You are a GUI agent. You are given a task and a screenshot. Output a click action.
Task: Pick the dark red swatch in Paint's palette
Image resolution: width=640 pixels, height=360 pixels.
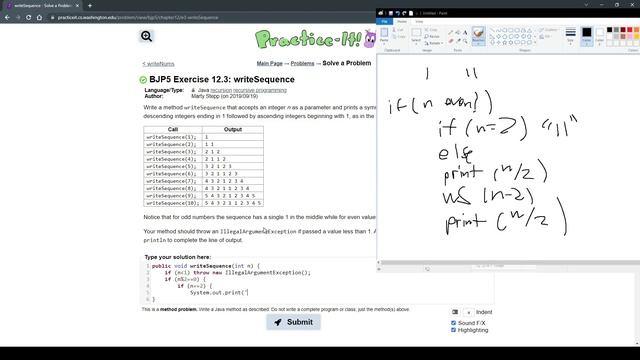(x=623, y=30)
